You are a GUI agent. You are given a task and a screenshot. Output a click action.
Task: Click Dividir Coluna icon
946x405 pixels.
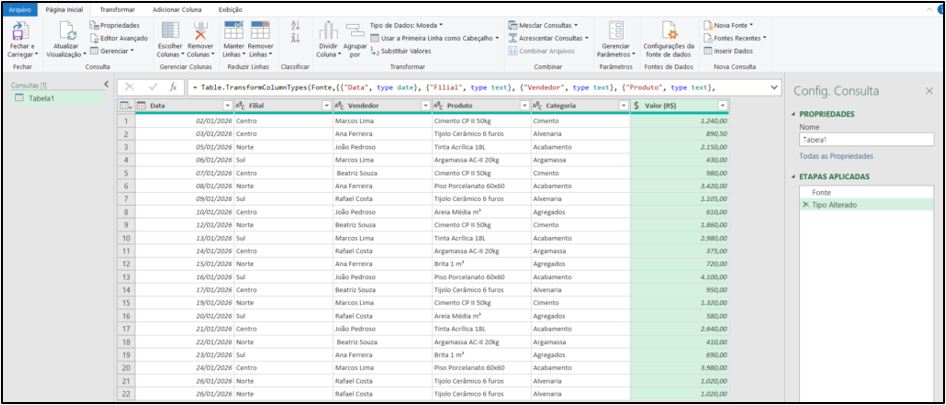(x=328, y=31)
